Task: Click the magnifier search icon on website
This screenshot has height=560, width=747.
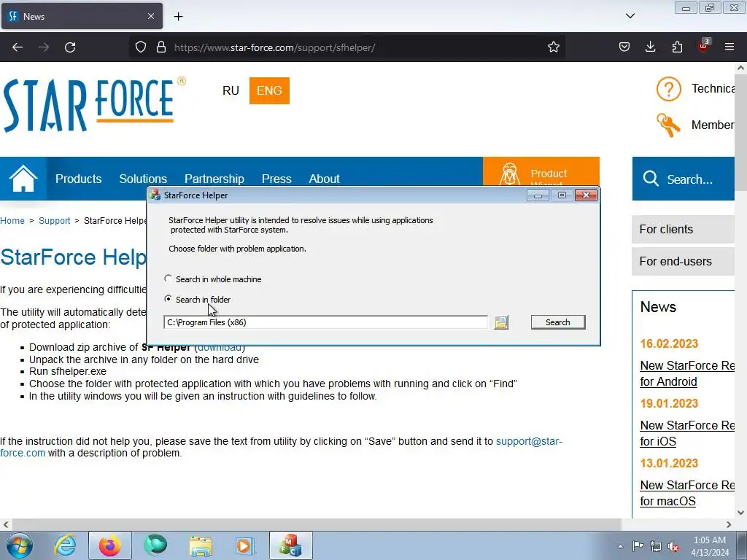Action: point(650,179)
